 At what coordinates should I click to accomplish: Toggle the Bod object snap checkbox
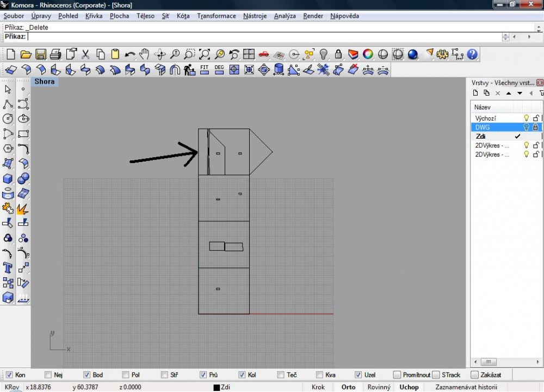tap(86, 375)
